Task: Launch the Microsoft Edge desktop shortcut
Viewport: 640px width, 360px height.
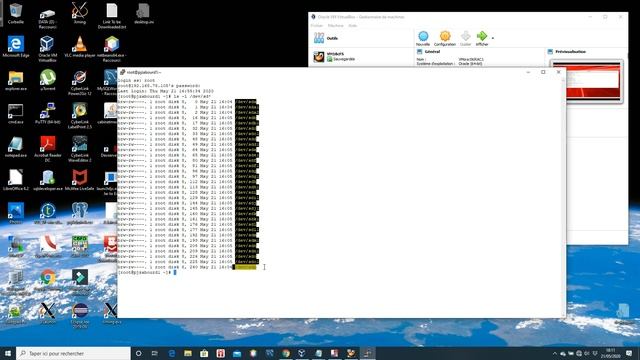Action: pos(16,46)
